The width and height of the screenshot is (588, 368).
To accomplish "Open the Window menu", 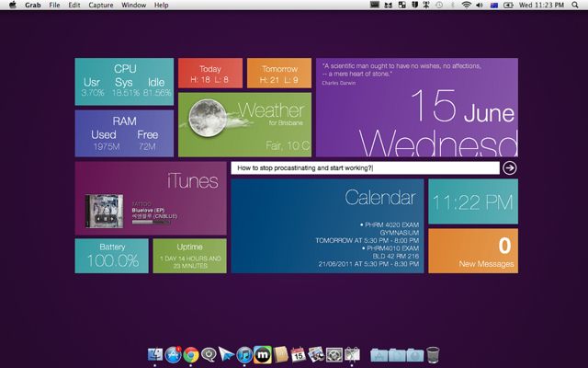I will 133,6.
